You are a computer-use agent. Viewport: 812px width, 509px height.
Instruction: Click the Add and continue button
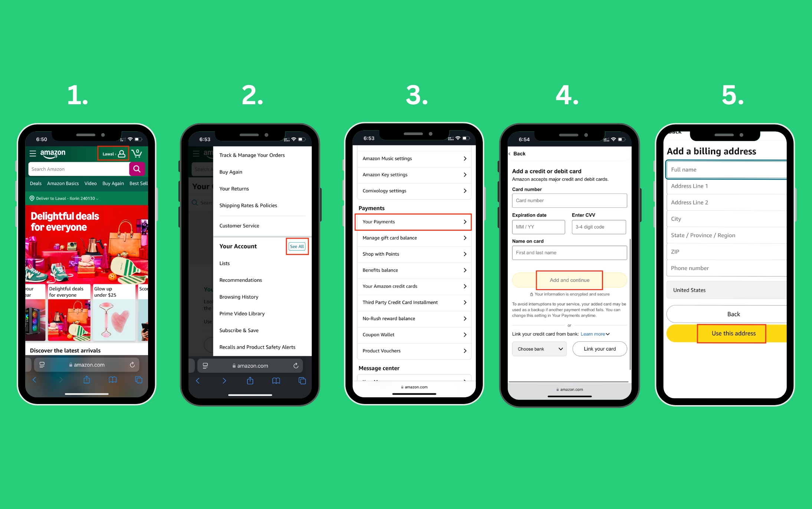pos(569,280)
